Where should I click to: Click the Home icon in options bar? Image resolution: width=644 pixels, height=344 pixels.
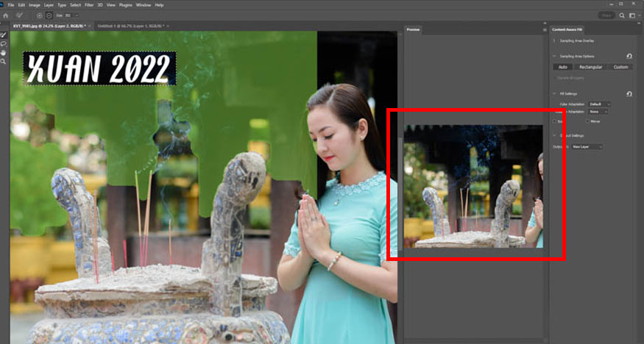click(6, 15)
